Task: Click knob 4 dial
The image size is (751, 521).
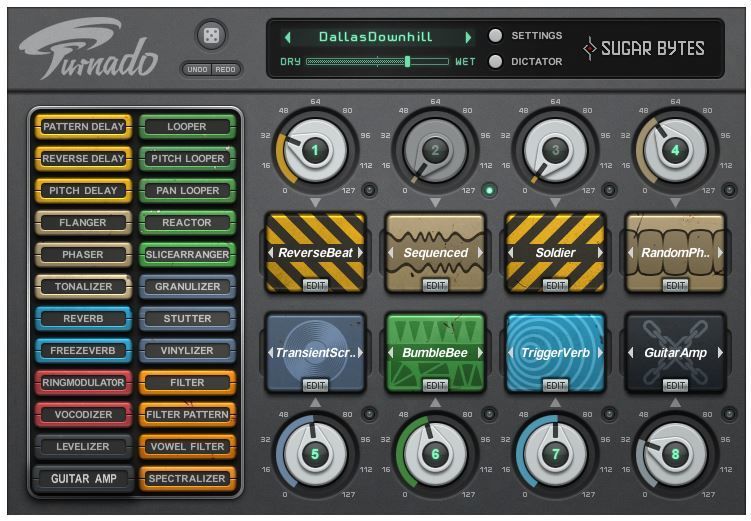Action: tap(675, 150)
